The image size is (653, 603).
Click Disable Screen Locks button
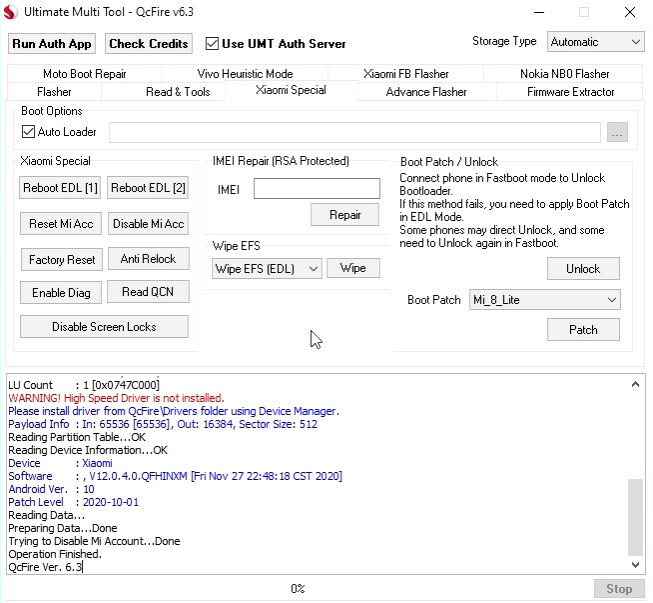coord(104,326)
